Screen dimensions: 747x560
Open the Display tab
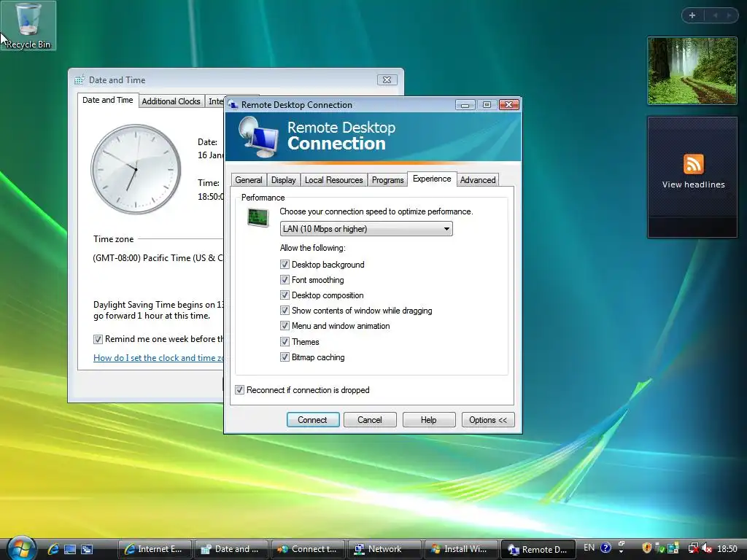284,180
